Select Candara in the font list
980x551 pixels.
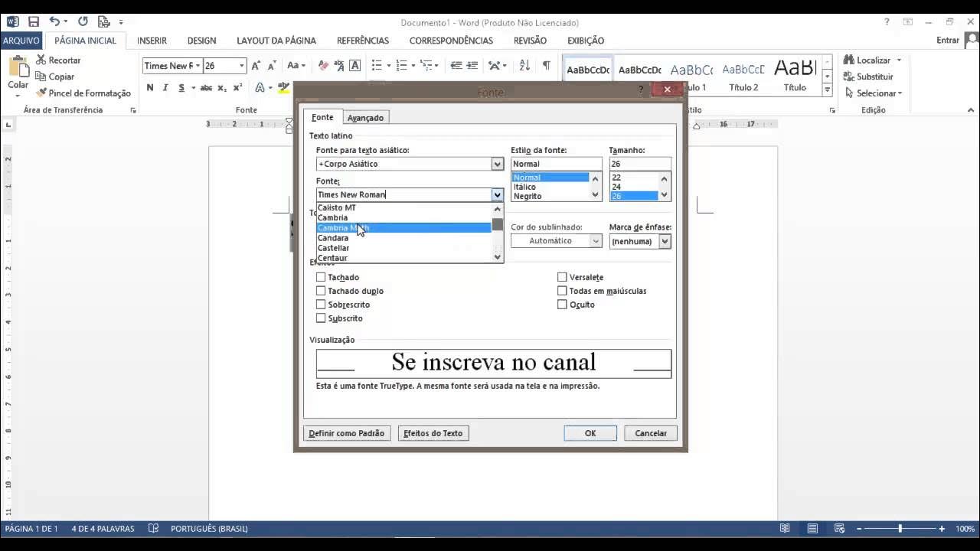[333, 238]
